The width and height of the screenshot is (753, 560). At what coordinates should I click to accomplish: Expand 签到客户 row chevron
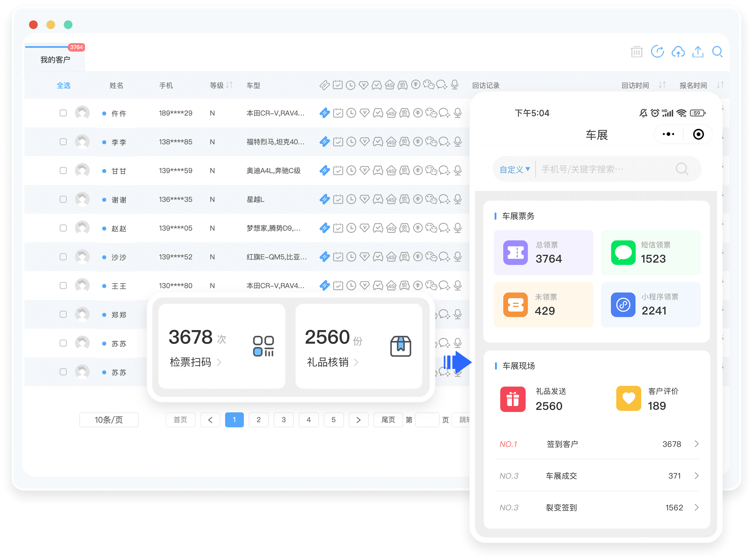pyautogui.click(x=697, y=444)
